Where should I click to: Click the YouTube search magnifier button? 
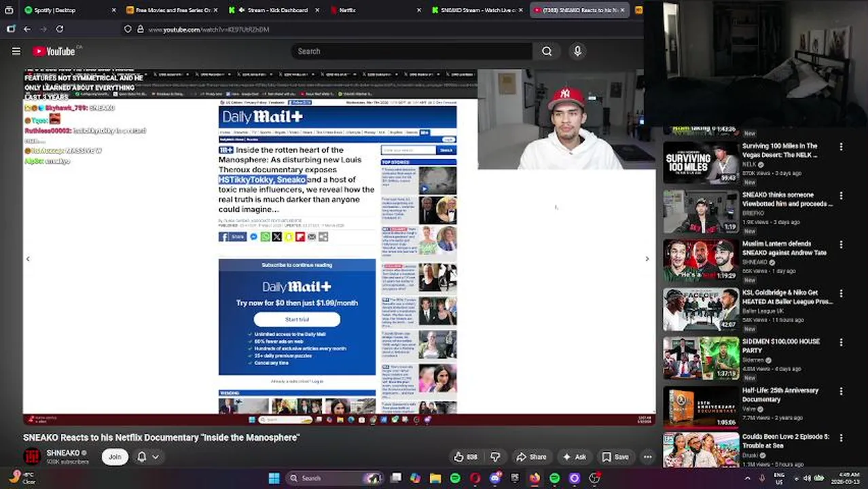coord(547,51)
